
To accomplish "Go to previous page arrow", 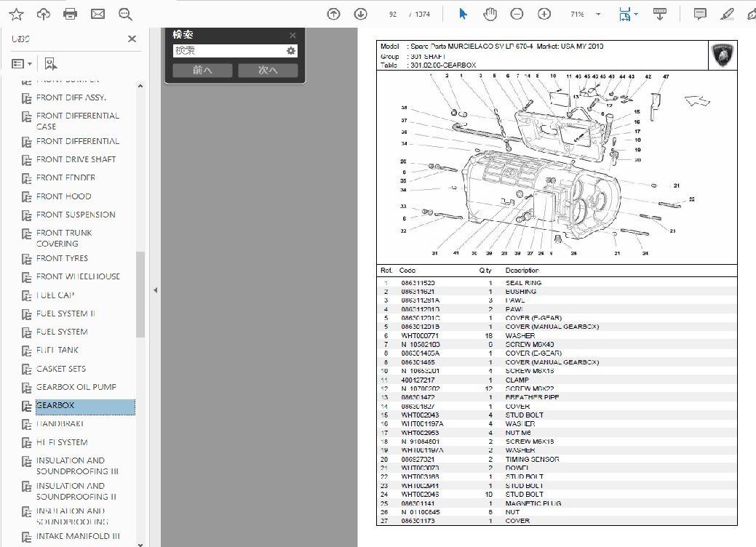I will click(333, 15).
